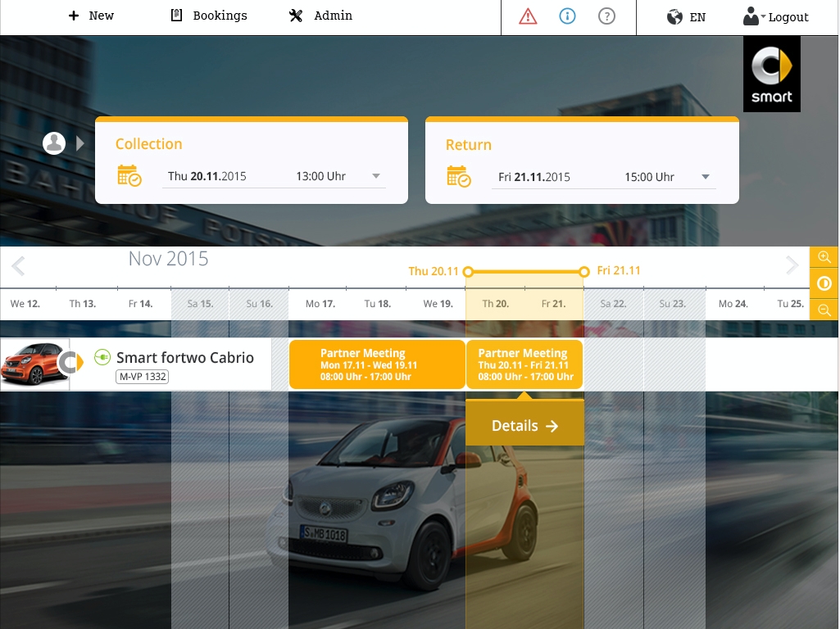840x629 pixels.
Task: Click the Thu 20.11 range start label
Action: pos(434,271)
